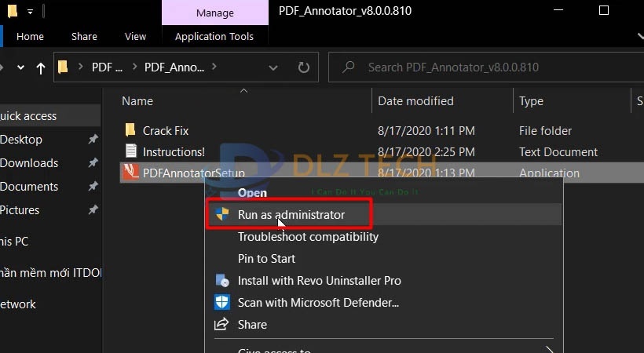Select This PC in navigation pane
This screenshot has width=644, height=353.
(x=14, y=242)
